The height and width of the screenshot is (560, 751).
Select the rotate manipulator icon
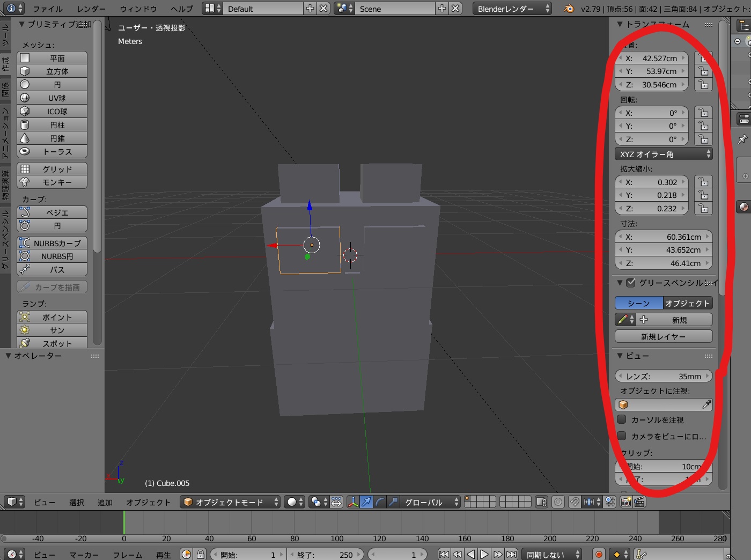coord(379,502)
